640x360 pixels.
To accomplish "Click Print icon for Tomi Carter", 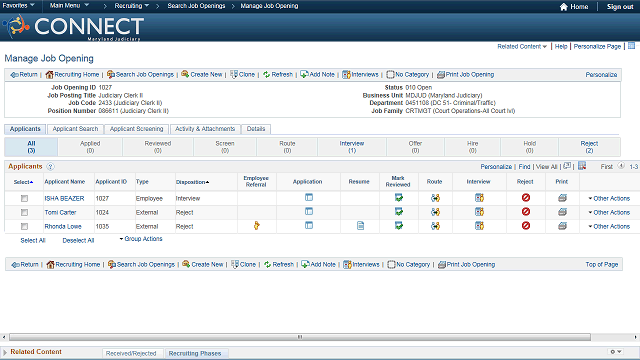I will point(562,212).
